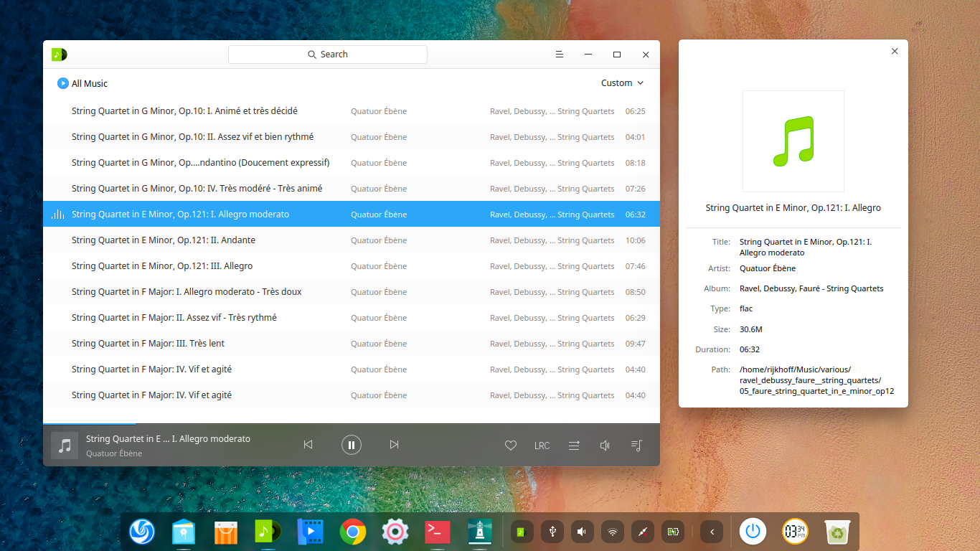Screen dimensions: 980x551
Task: Open the music player main menu
Action: (x=560, y=55)
